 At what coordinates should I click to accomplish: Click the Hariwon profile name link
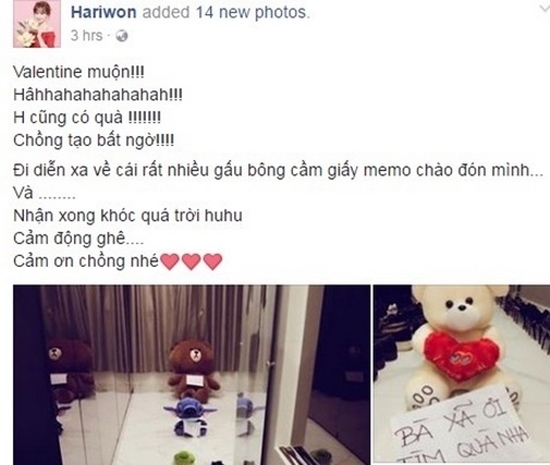103,13
